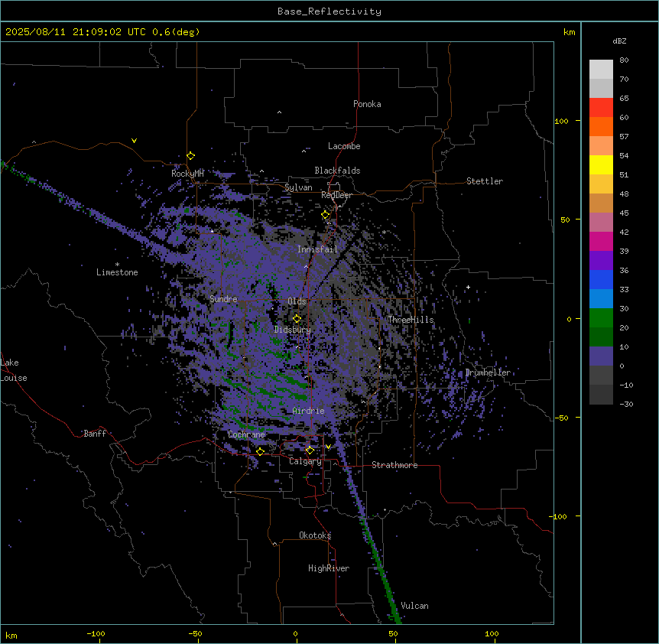The image size is (659, 644).
Task: Click the Ponoka city label
Action: tap(367, 104)
